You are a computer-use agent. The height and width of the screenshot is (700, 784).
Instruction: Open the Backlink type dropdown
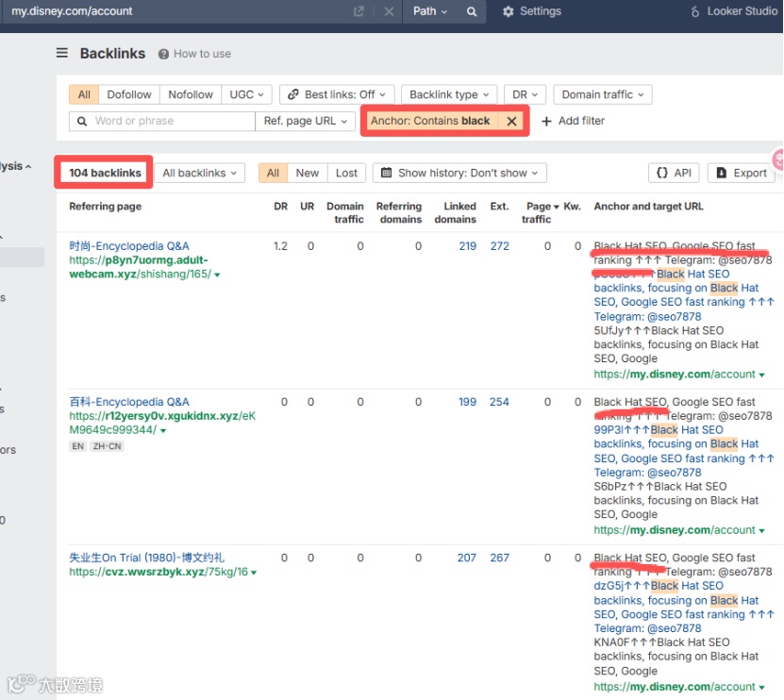click(x=449, y=94)
